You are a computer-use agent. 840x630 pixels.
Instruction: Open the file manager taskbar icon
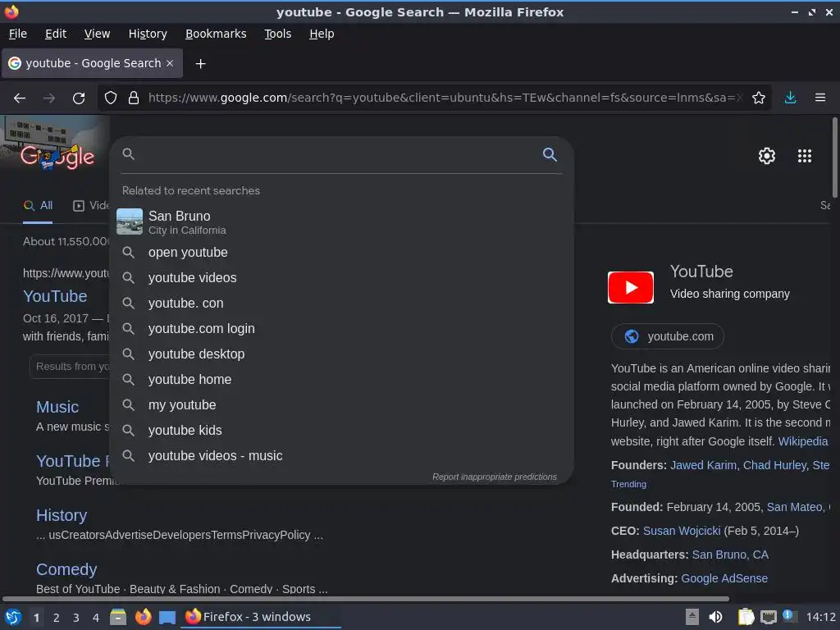coord(118,617)
